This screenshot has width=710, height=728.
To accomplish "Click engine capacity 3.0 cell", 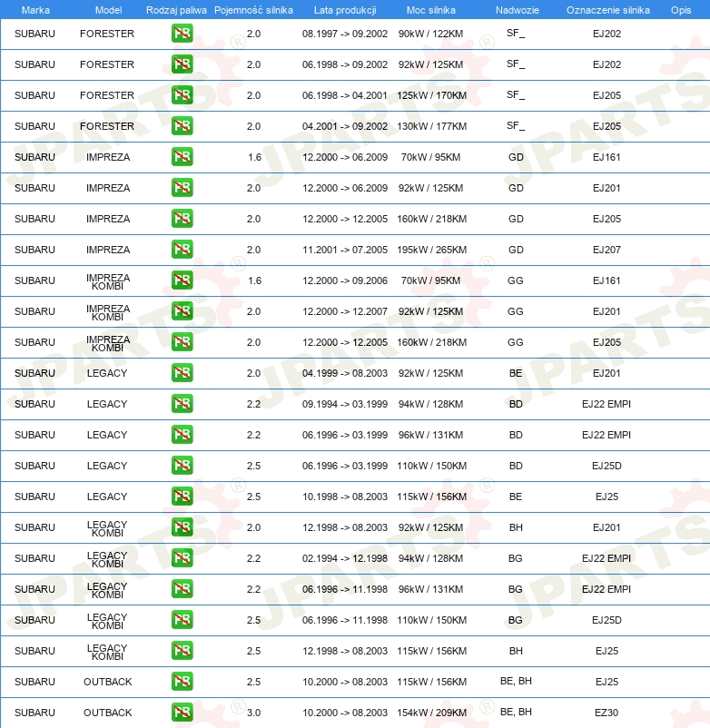I will 253,713.
